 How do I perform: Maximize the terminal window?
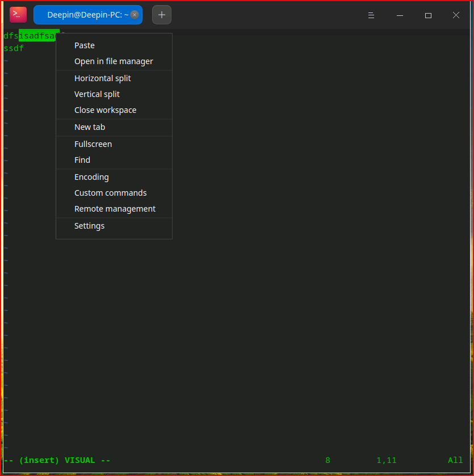pyautogui.click(x=428, y=15)
